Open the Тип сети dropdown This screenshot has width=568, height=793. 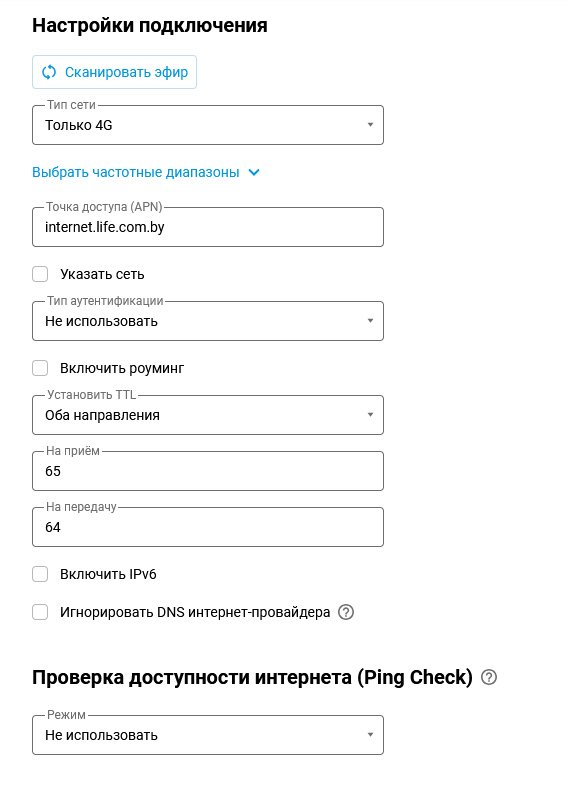(208, 125)
